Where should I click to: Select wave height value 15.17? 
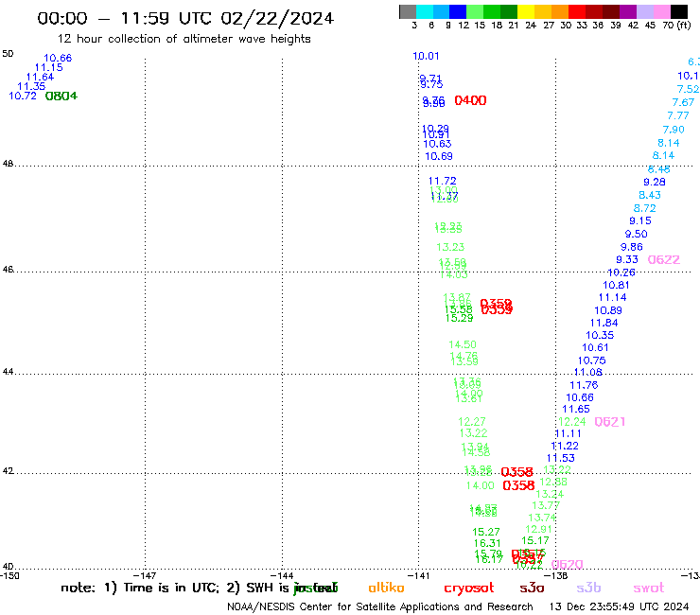(x=535, y=540)
